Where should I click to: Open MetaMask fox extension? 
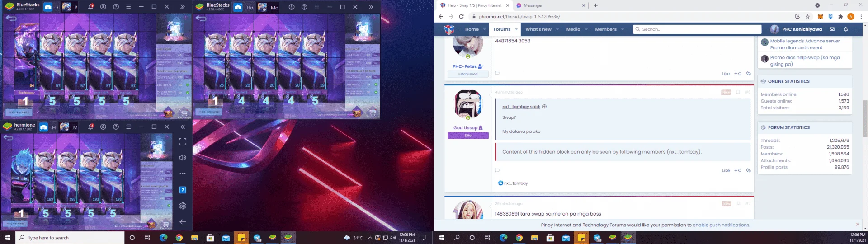point(820,17)
